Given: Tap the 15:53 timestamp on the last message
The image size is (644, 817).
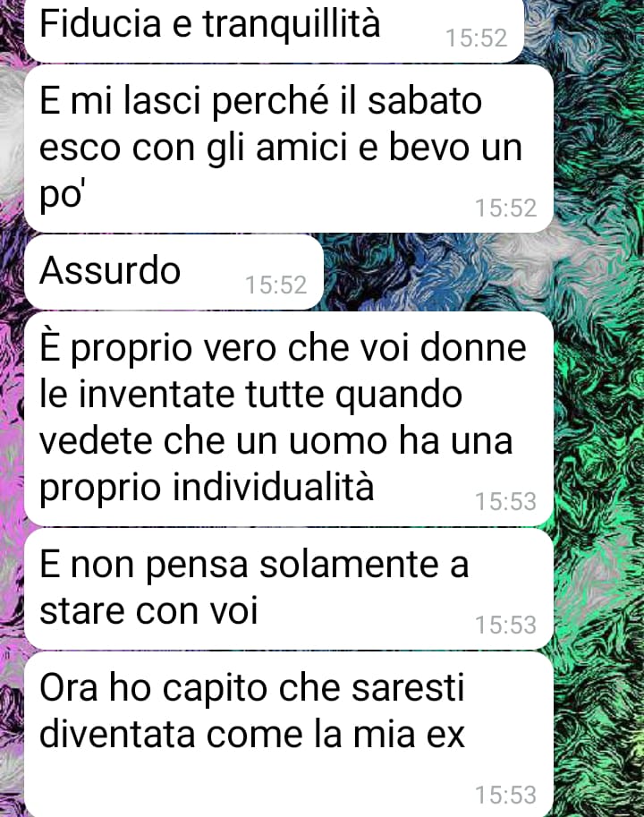Looking at the screenshot, I should [x=505, y=796].
